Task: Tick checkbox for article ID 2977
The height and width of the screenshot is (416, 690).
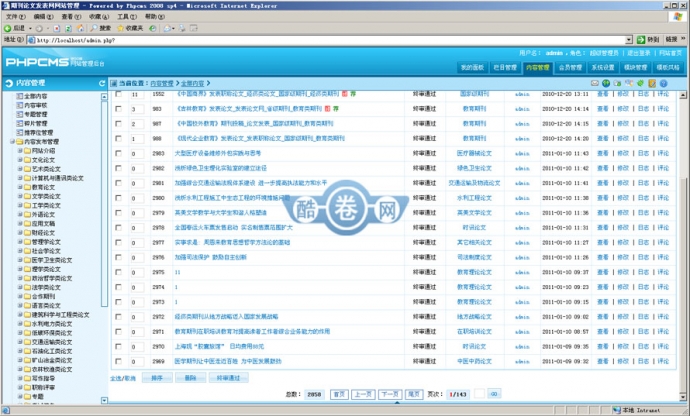Action: (x=118, y=243)
